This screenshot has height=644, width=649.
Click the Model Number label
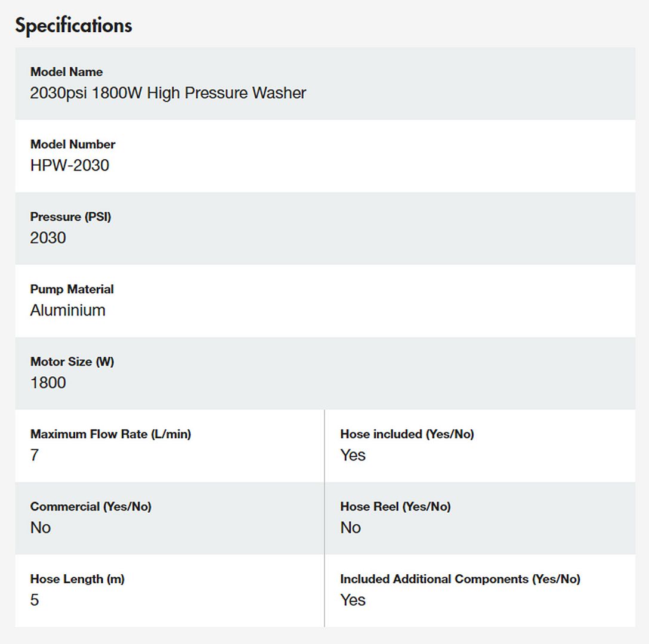(73, 144)
